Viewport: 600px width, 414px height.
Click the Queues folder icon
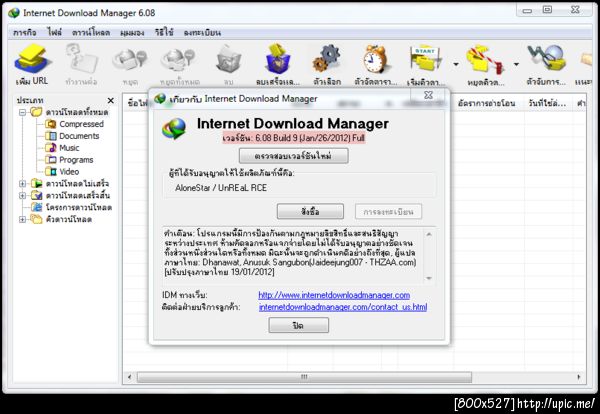tap(36, 219)
